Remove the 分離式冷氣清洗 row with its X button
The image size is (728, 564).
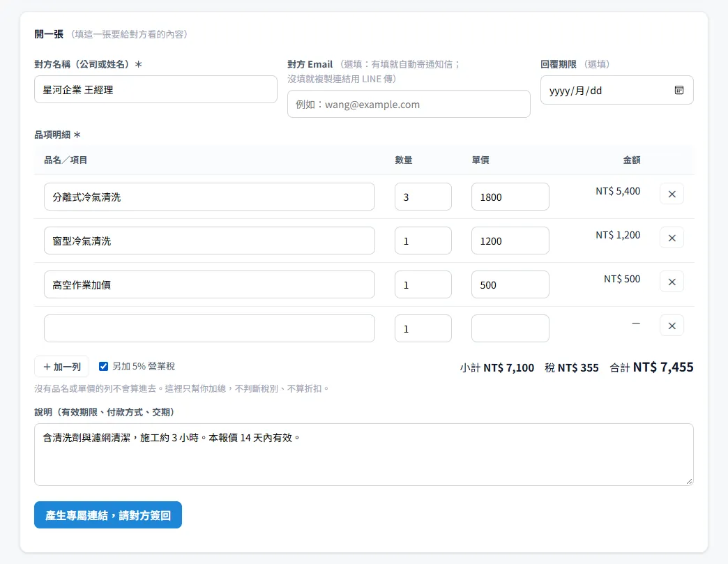click(x=672, y=194)
